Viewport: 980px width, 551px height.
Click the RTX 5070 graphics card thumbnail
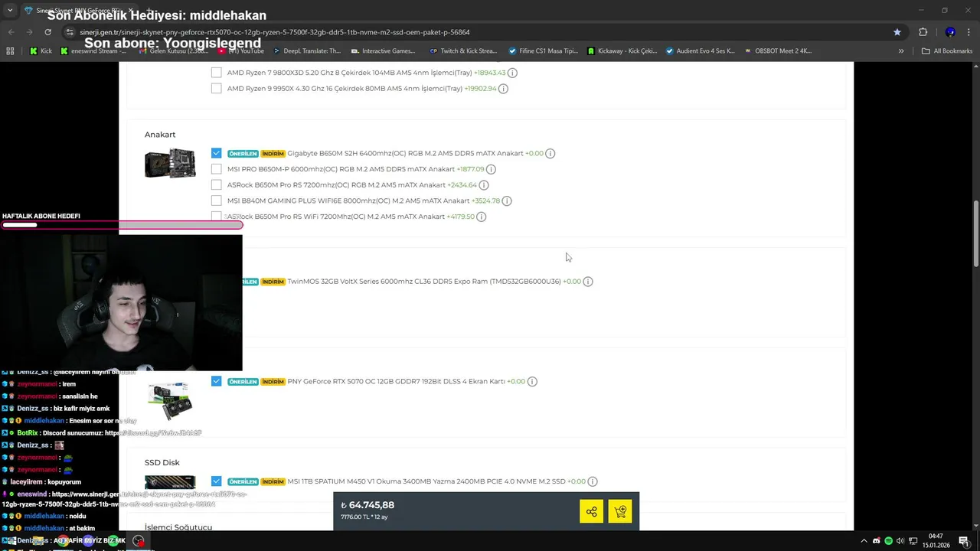click(170, 399)
